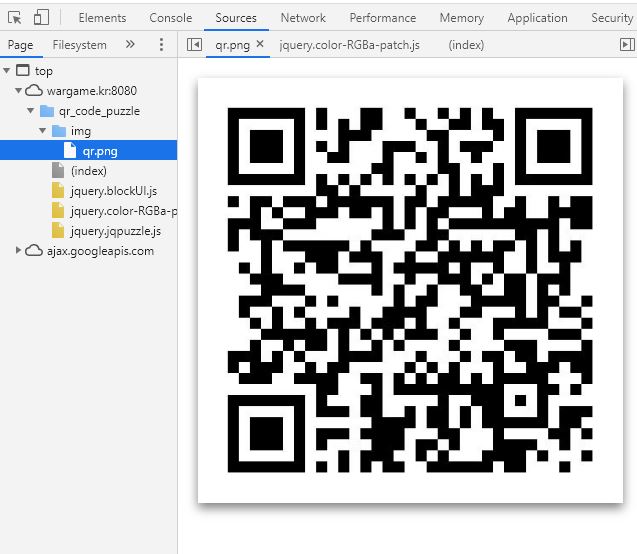Switch to the Application tab
Screen dimensions: 637x554
(x=537, y=18)
